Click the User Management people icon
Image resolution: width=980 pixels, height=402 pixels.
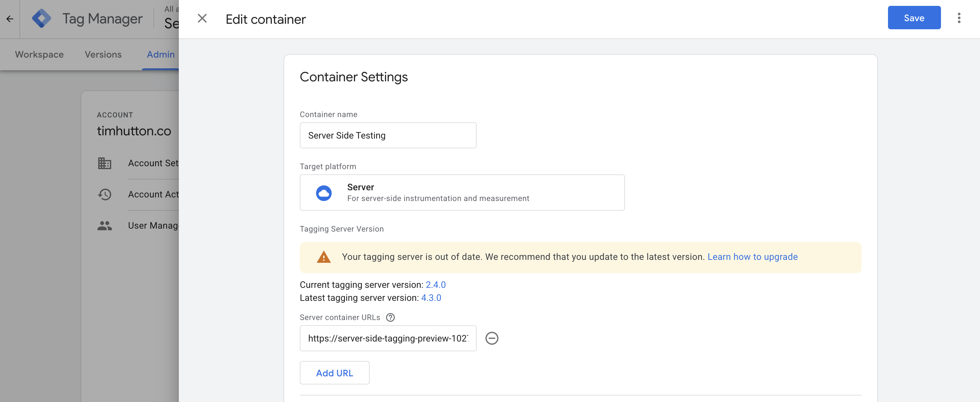105,226
